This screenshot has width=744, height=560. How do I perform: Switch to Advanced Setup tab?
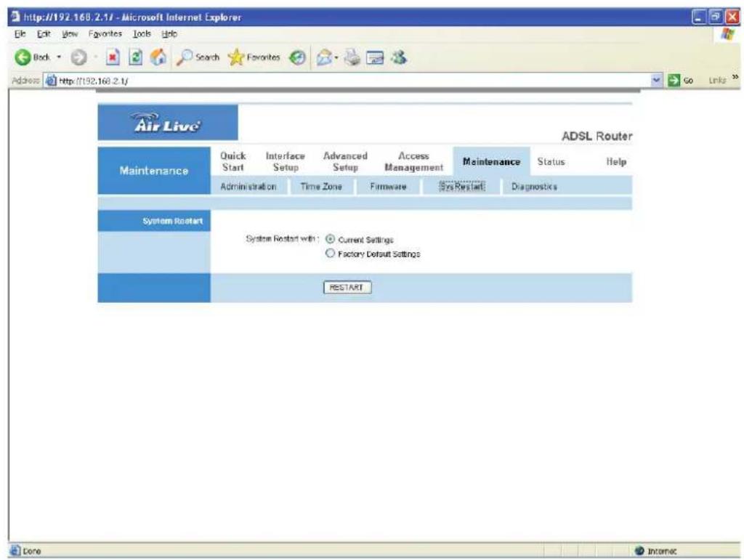(x=345, y=162)
